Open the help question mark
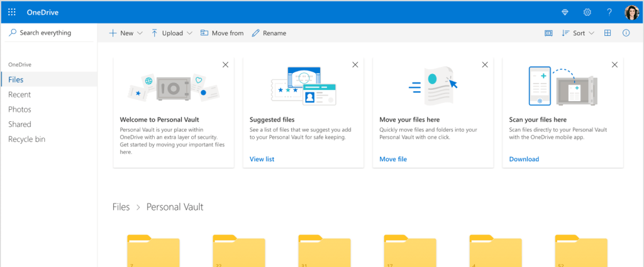644x267 pixels. (x=609, y=13)
